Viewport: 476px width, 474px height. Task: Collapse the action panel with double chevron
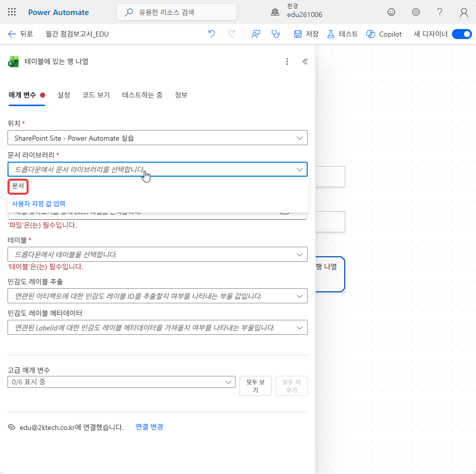pyautogui.click(x=305, y=62)
